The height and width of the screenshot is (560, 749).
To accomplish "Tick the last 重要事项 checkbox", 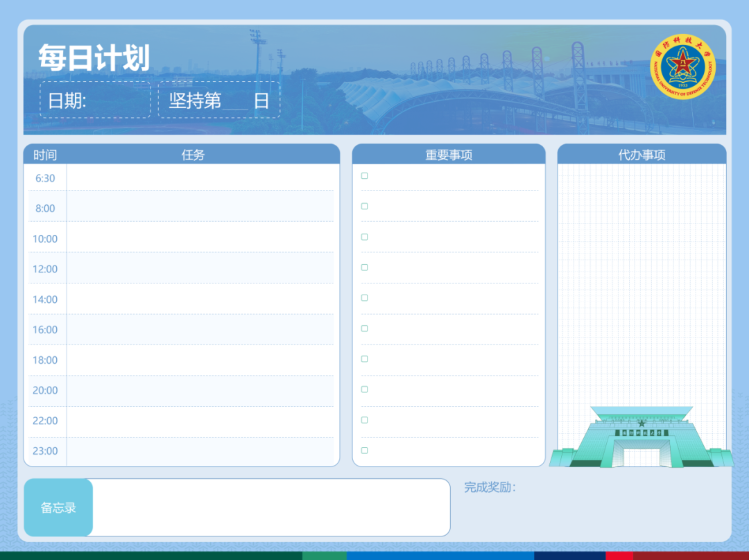I will coord(364,450).
